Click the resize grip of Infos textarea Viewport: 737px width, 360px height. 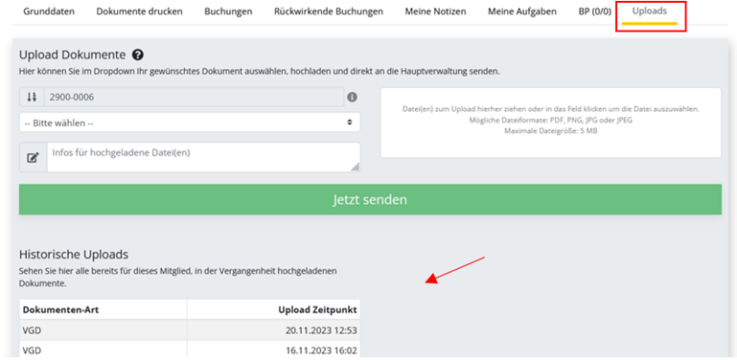[x=355, y=167]
